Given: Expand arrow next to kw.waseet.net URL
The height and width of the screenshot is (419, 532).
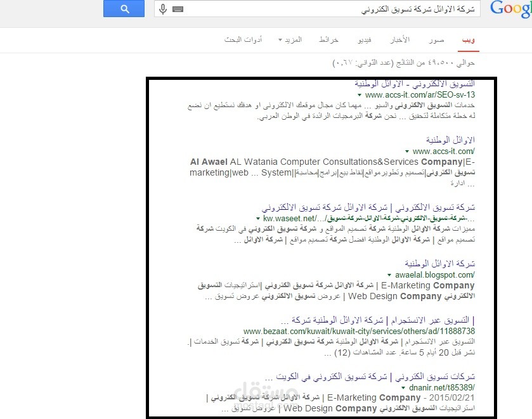Looking at the screenshot, I should pyautogui.click(x=258, y=219).
